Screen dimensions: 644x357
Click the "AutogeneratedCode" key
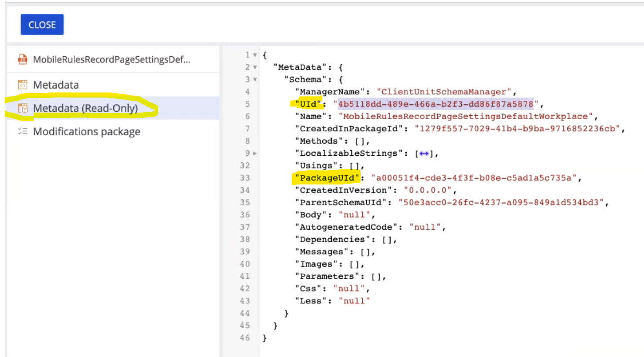click(346, 227)
